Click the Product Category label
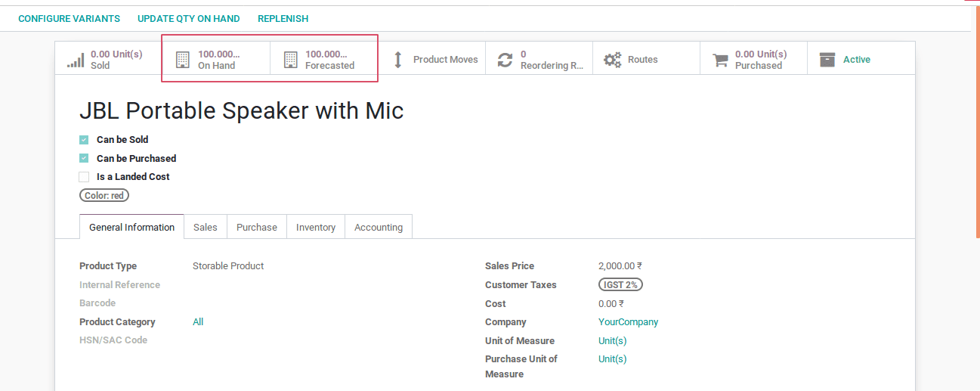 point(117,322)
